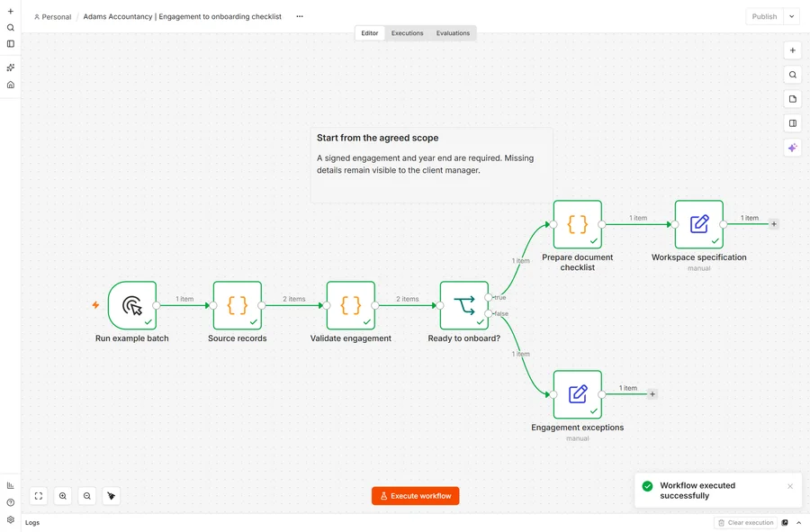The image size is (810, 532).
Task: Open node search on the right toolbar
Action: (792, 75)
